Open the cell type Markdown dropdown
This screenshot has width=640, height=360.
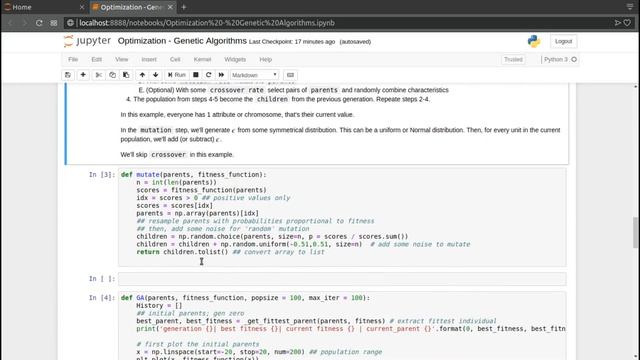(x=254, y=75)
